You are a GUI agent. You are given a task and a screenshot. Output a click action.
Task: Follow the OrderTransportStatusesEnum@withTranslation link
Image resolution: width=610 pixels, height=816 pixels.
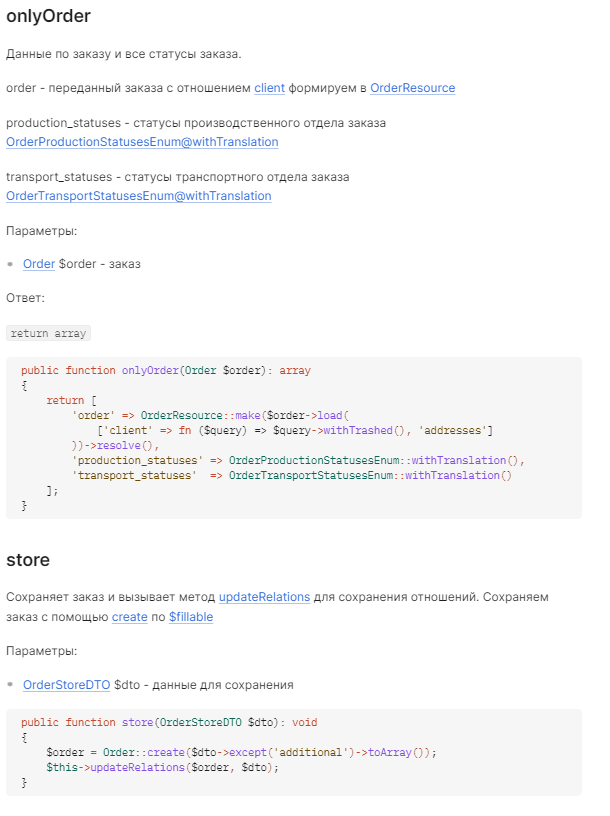tap(138, 196)
